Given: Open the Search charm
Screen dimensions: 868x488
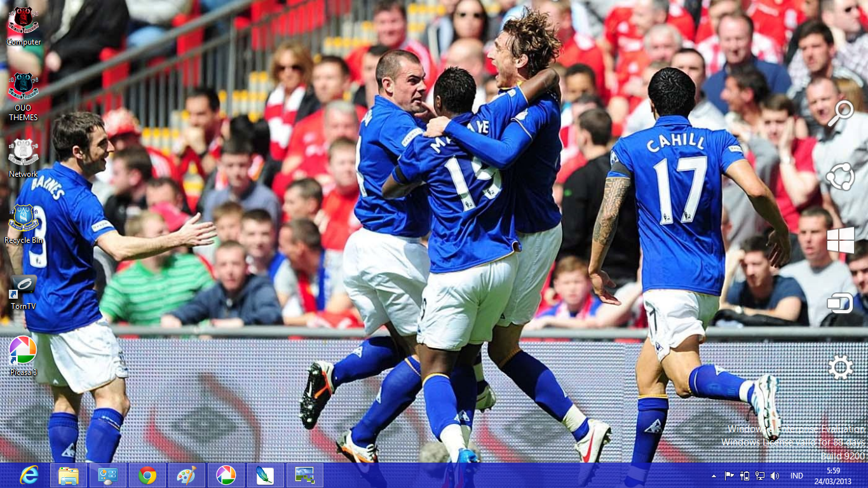Looking at the screenshot, I should pyautogui.click(x=841, y=112).
